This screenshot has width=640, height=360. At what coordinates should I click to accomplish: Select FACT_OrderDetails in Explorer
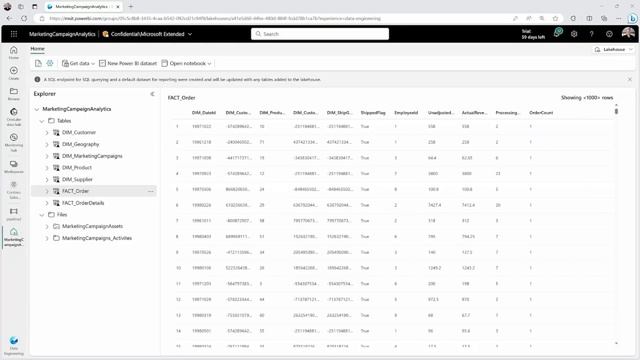point(83,203)
